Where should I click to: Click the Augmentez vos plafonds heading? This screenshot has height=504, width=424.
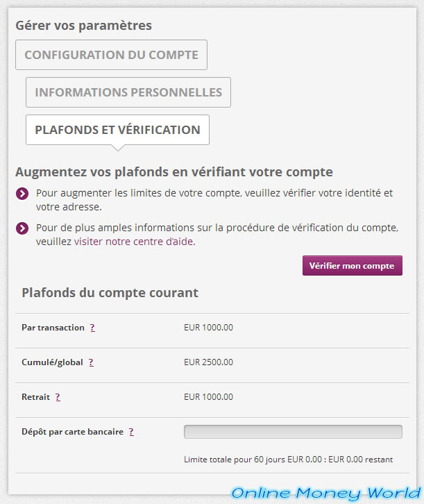(174, 172)
